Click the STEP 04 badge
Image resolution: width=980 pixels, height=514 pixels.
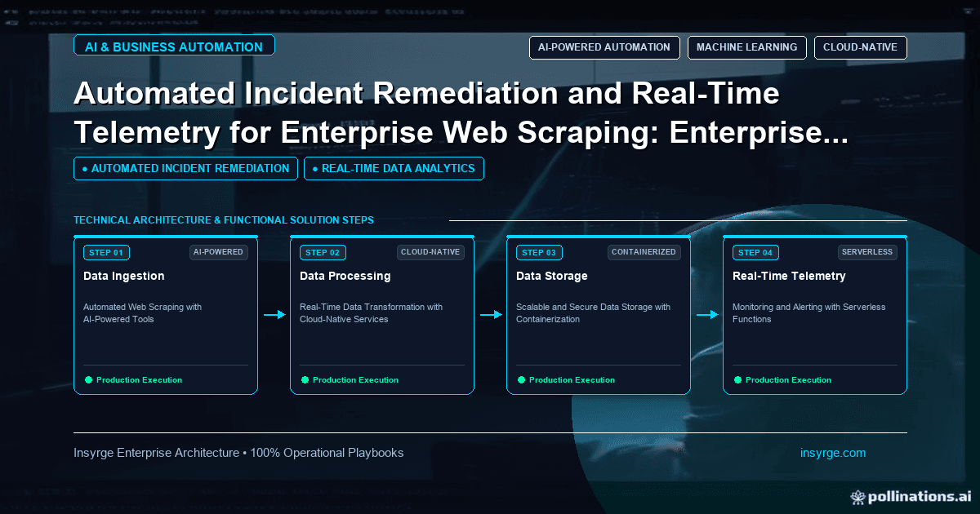pos(755,252)
